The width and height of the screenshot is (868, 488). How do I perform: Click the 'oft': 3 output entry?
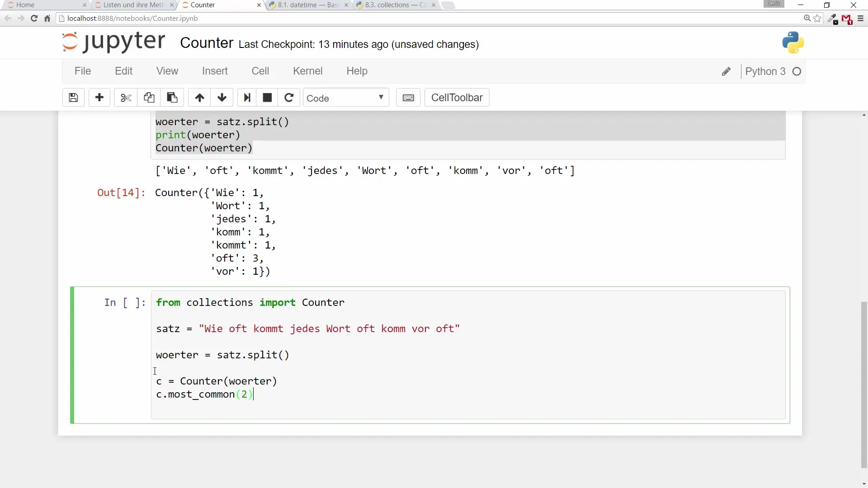pyautogui.click(x=236, y=258)
